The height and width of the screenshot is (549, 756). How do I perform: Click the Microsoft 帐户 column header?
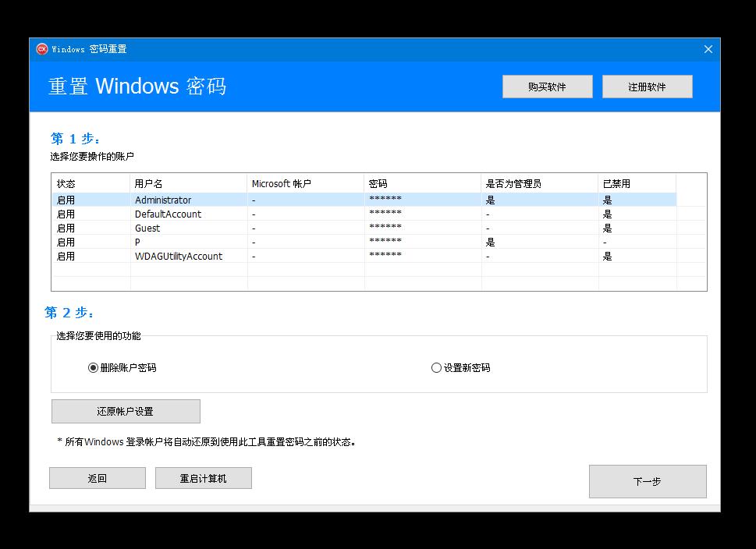point(306,183)
